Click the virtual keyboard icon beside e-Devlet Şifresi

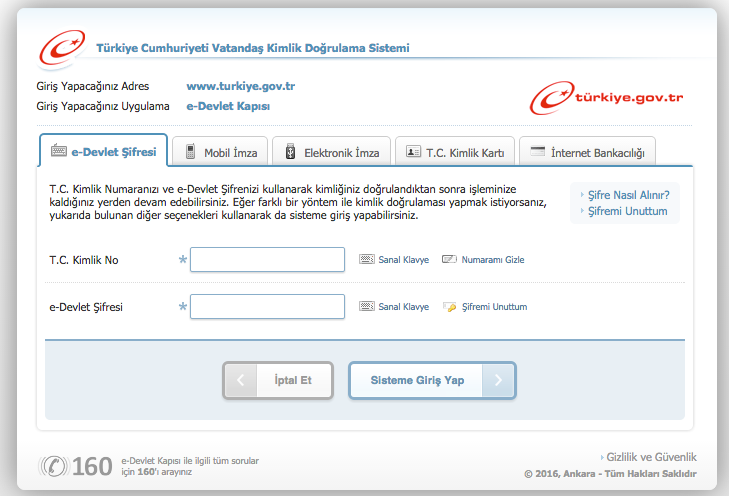pyautogui.click(x=366, y=307)
